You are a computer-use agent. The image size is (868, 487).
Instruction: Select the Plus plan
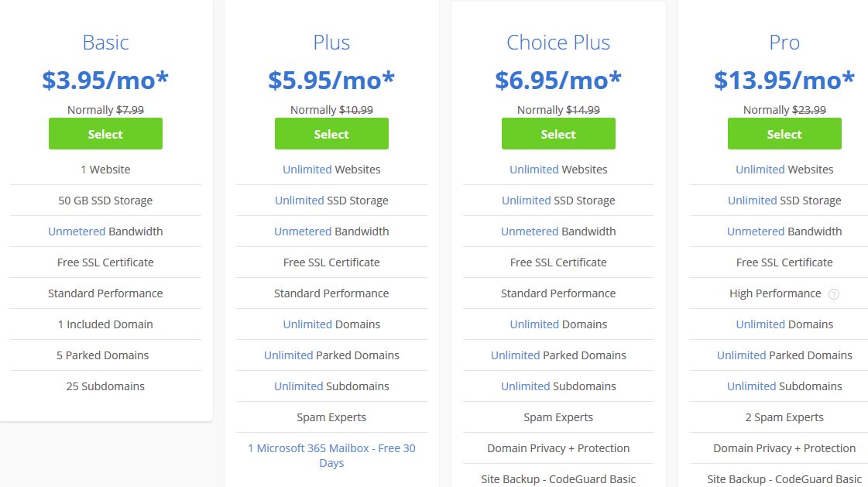(x=331, y=133)
